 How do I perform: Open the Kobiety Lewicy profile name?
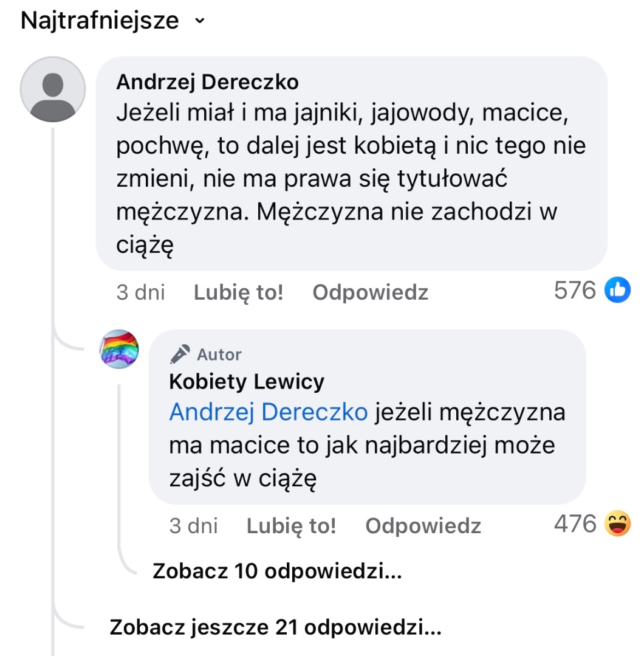pos(247,382)
